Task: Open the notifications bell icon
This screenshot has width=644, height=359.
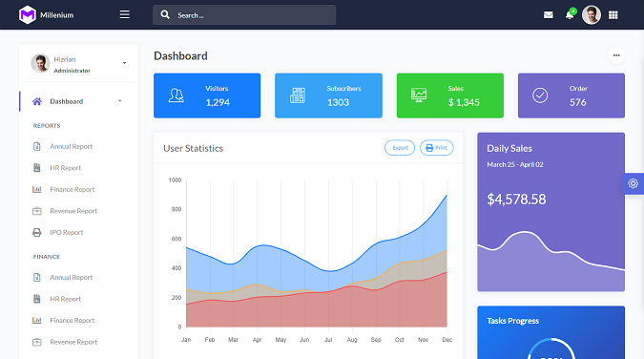Action: 570,15
